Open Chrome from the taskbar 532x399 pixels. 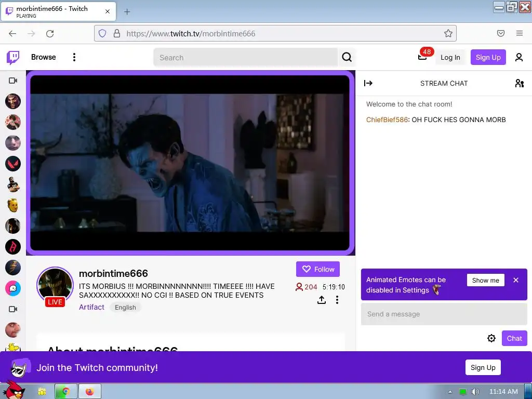66,392
